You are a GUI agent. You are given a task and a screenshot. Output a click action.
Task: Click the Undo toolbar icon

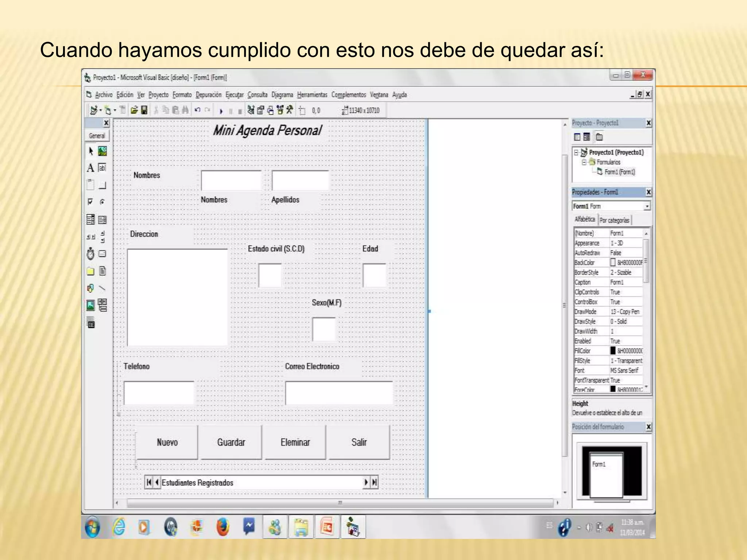197,110
